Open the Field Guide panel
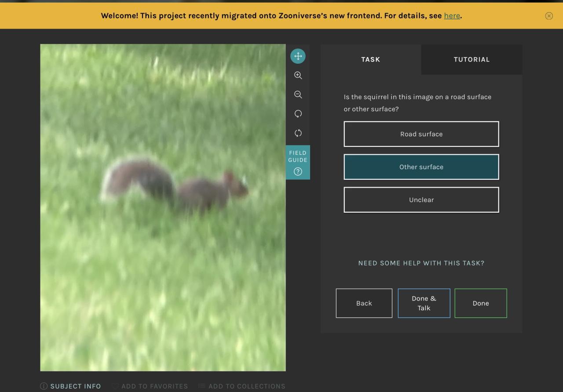Viewport: 563px width, 392px height. tap(298, 162)
